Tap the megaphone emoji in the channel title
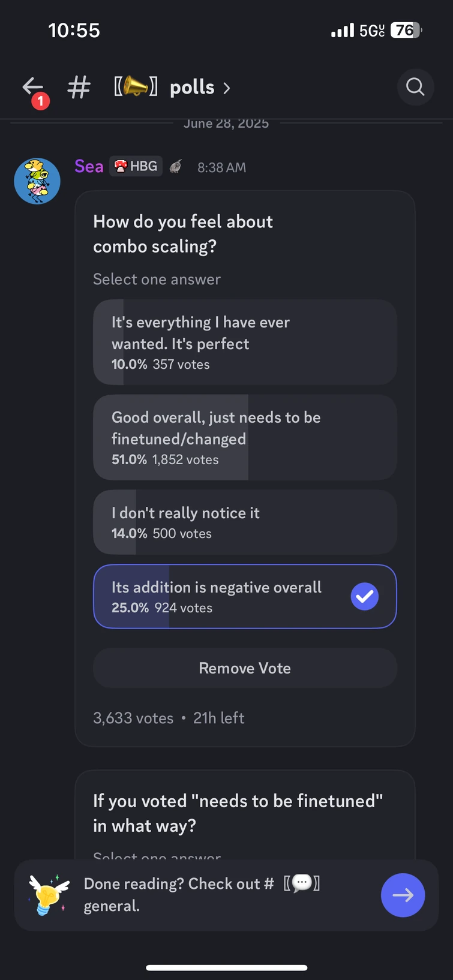453x980 pixels. (x=133, y=87)
